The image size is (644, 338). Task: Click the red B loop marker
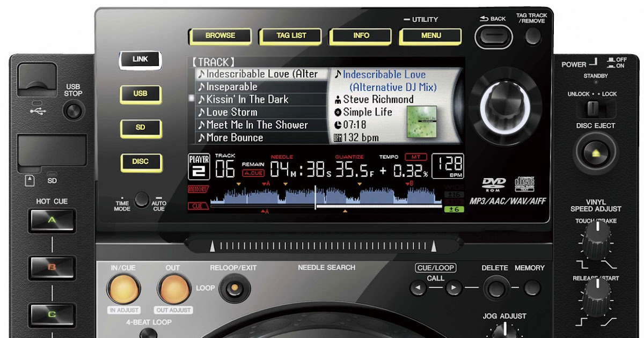tap(410, 184)
